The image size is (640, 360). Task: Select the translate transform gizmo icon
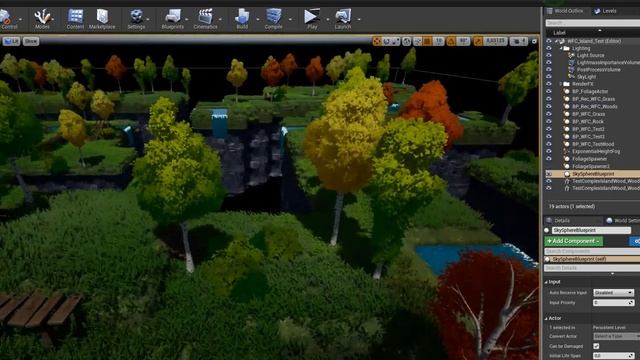377,41
